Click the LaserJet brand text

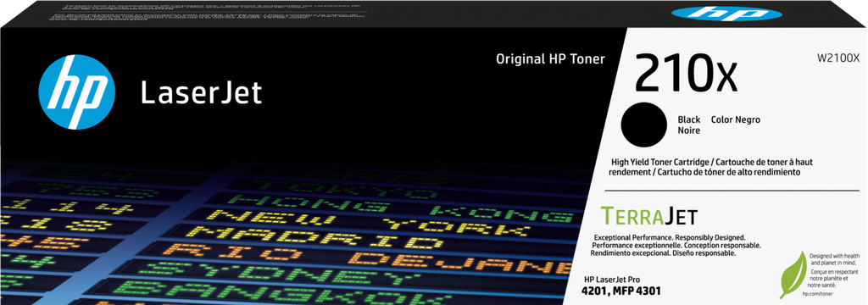pos(201,93)
